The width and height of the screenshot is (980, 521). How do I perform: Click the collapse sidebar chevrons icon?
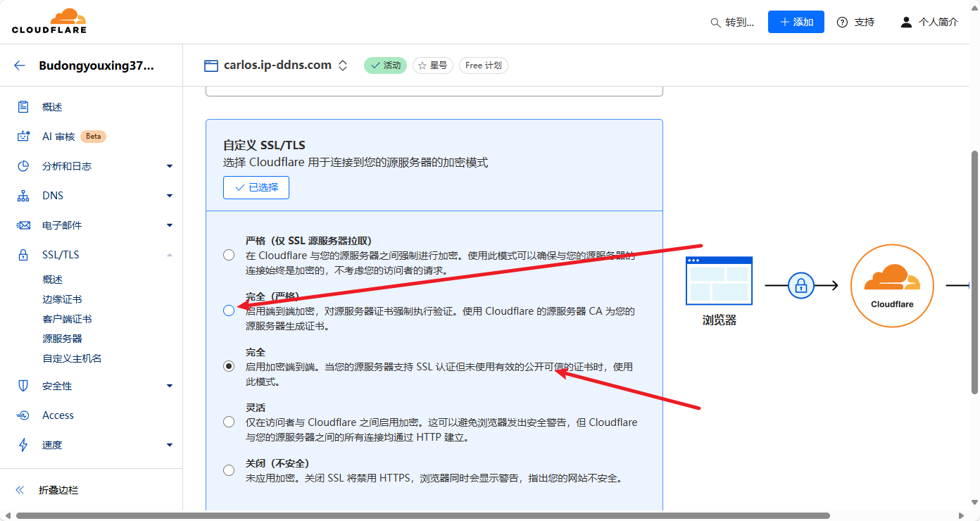pos(20,490)
